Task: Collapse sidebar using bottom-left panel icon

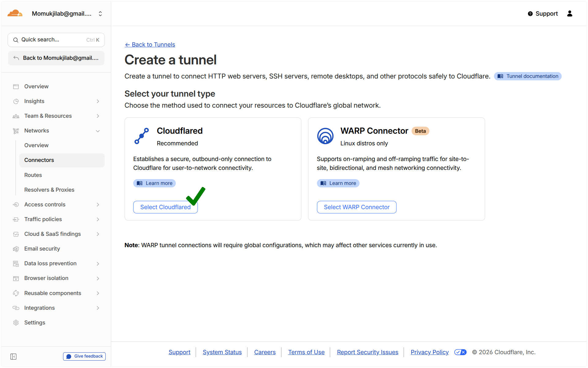Action: coord(13,356)
